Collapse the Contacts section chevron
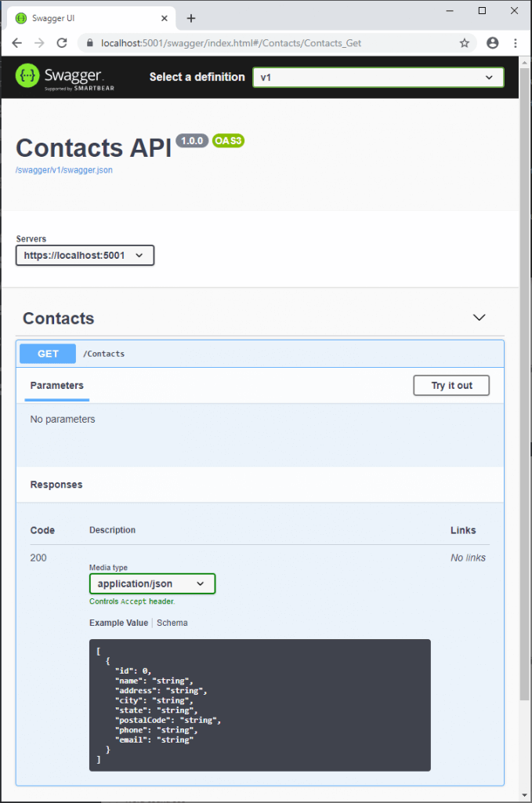532x803 pixels. (480, 318)
